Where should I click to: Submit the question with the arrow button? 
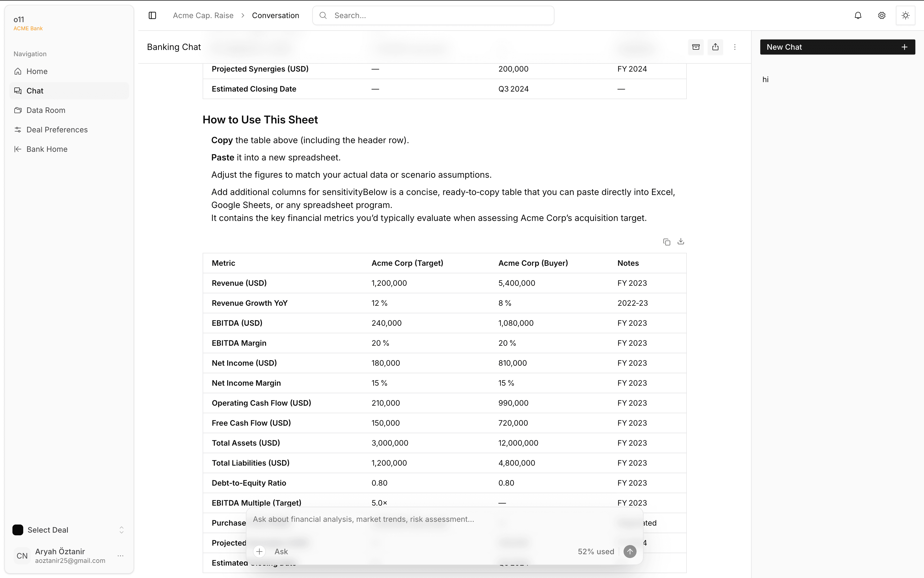coord(630,551)
